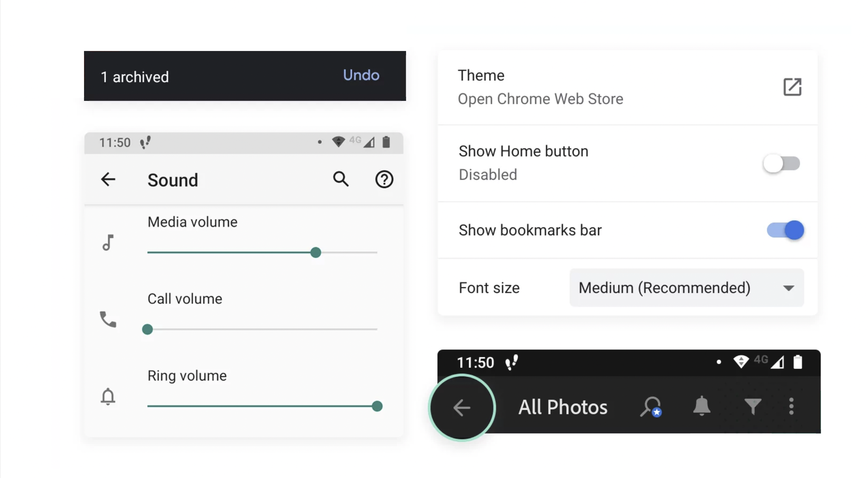This screenshot has width=868, height=478.
Task: Click the Font size dropdown arrow
Action: (788, 288)
